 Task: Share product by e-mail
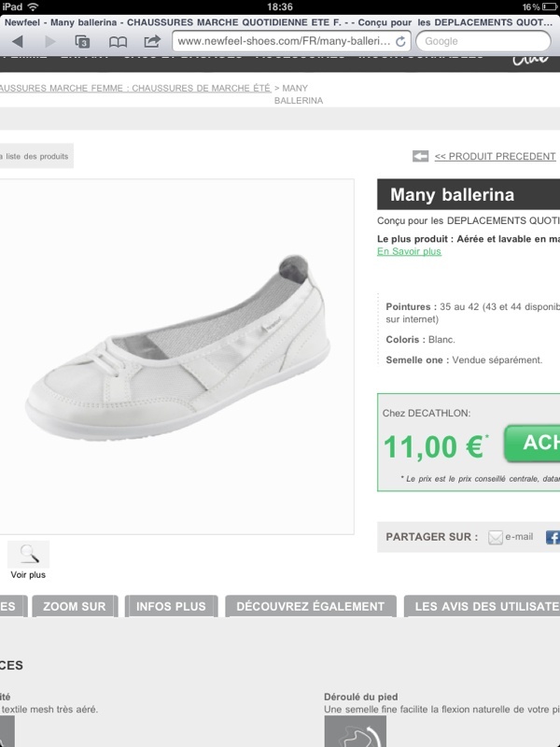click(x=511, y=537)
